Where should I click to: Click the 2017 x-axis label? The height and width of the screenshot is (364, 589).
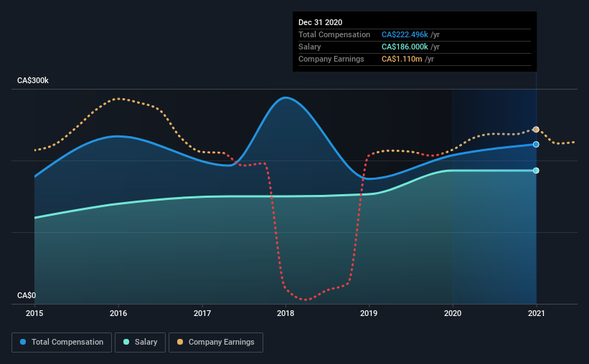click(202, 313)
